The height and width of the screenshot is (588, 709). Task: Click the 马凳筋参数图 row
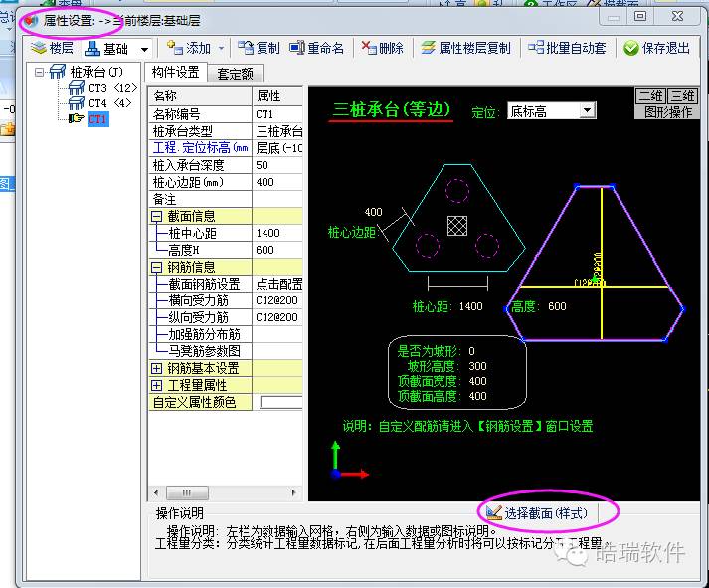(226, 351)
